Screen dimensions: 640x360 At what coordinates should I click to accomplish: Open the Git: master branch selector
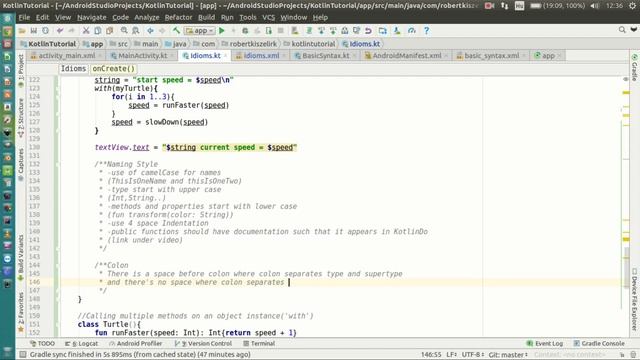coord(509,354)
